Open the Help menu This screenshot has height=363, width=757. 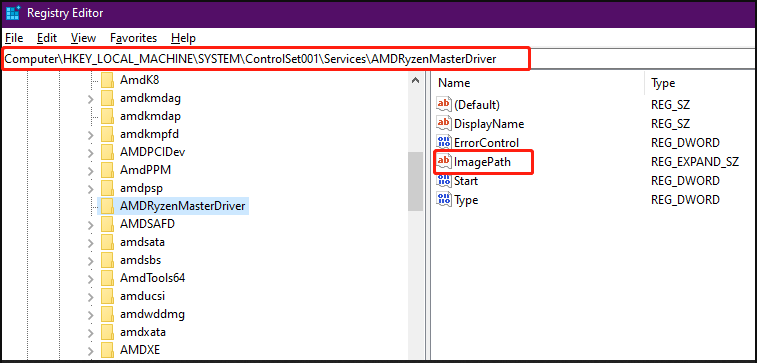click(x=183, y=38)
